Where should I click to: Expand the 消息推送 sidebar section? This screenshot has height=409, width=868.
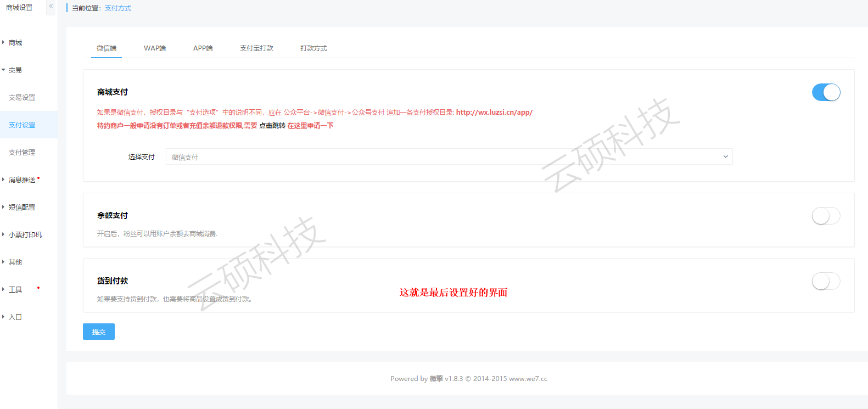click(22, 180)
